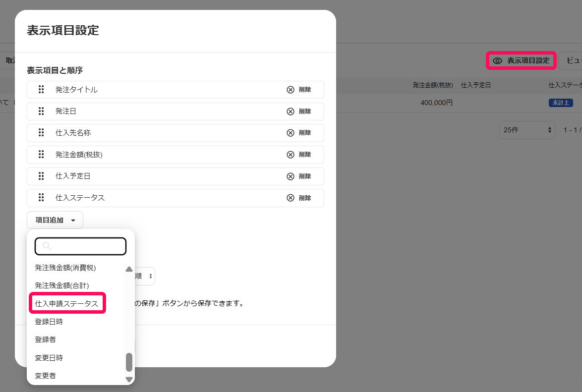Click the dropdown list scroll-down arrow
The height and width of the screenshot is (392, 582).
point(129,380)
